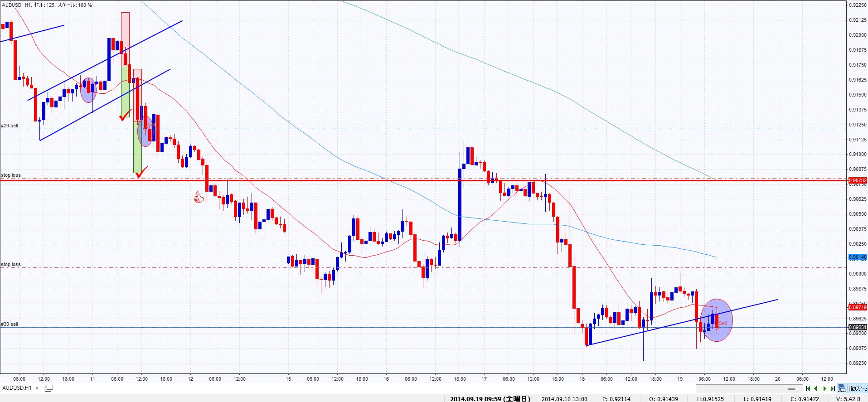The width and height of the screenshot is (868, 402).
Task: Step the chart back one bar
Action: coord(816,388)
